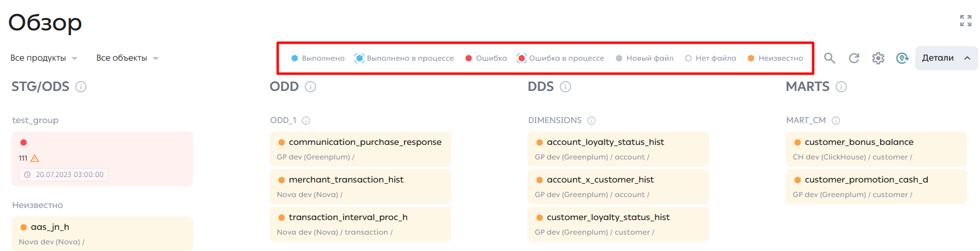Open the customer_promotion_cash_d card
The width and height of the screenshot is (980, 251).
pyautogui.click(x=876, y=187)
